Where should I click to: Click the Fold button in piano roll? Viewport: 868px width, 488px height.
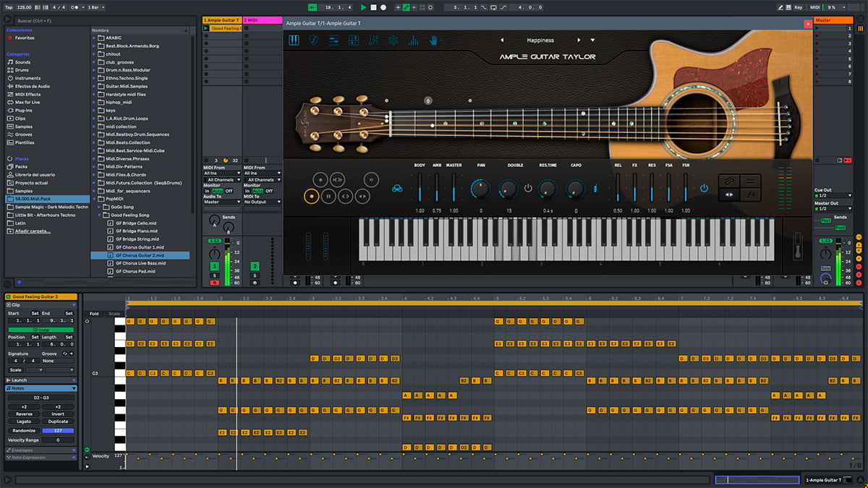(x=94, y=314)
